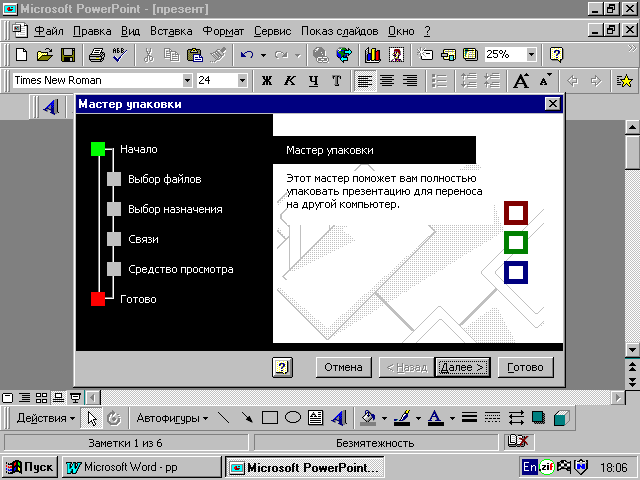Image resolution: width=640 pixels, height=480 pixels.
Task: Cut selection with scissors icon
Action: tap(149, 54)
